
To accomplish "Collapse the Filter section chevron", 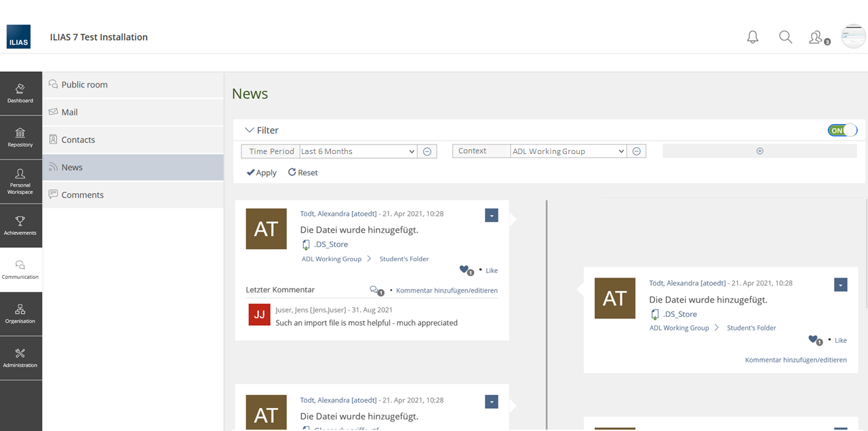I will click(x=250, y=130).
